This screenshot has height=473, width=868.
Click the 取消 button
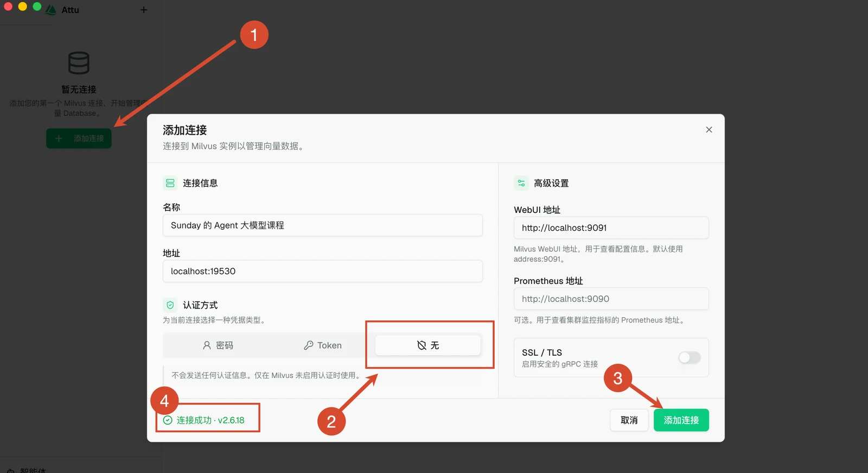(629, 420)
